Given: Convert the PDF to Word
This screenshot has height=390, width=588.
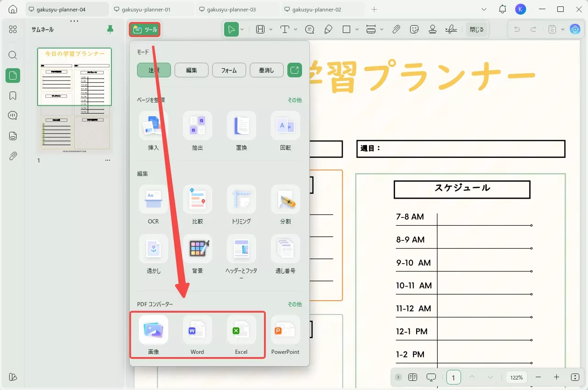Looking at the screenshot, I should (197, 334).
